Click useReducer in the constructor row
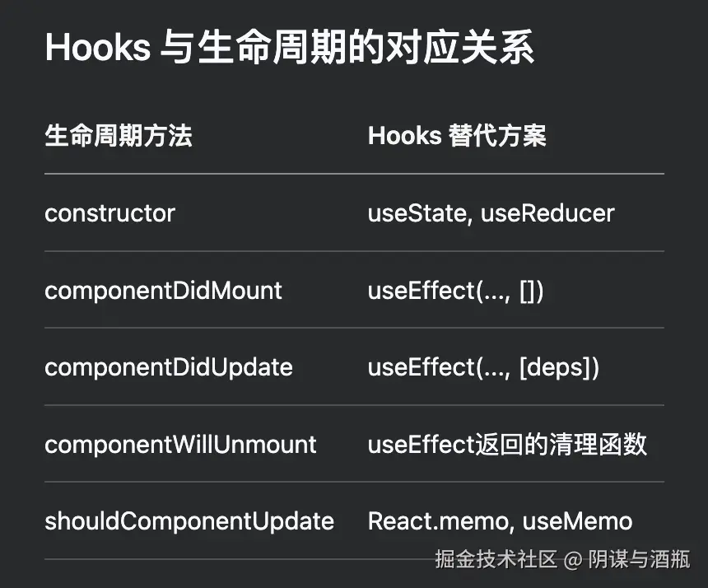This screenshot has width=708, height=588. click(x=547, y=213)
